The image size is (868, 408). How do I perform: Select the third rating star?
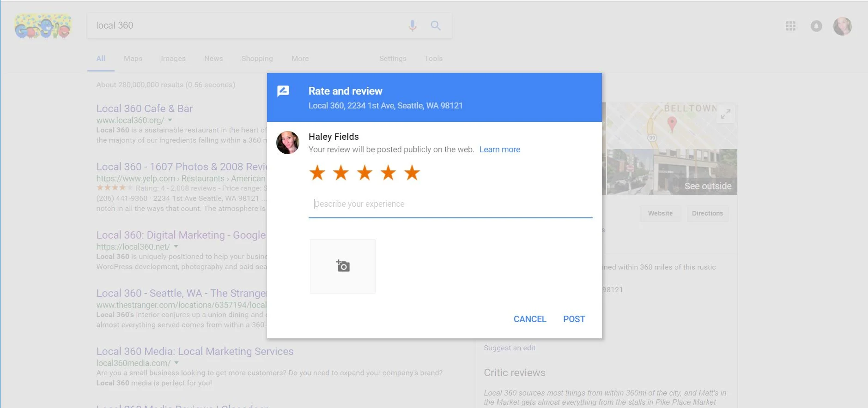pyautogui.click(x=364, y=173)
